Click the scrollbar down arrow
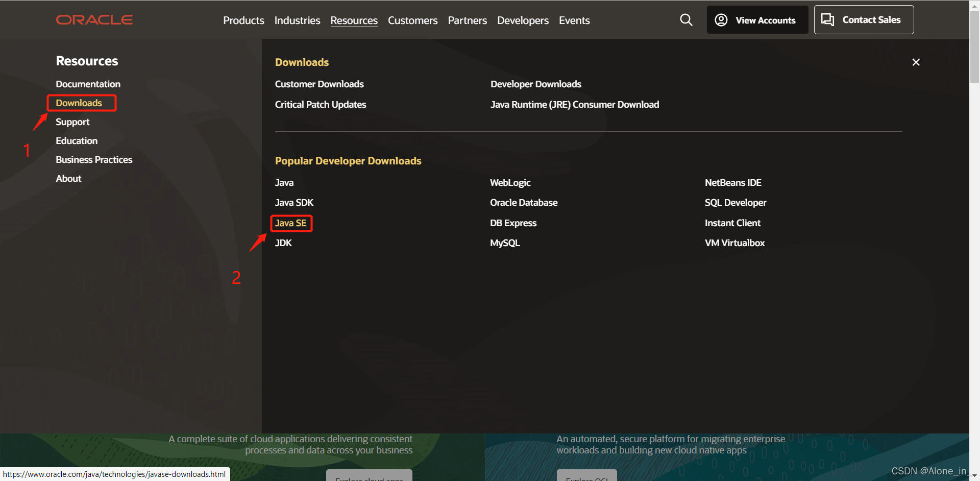The width and height of the screenshot is (980, 481). pos(974,476)
